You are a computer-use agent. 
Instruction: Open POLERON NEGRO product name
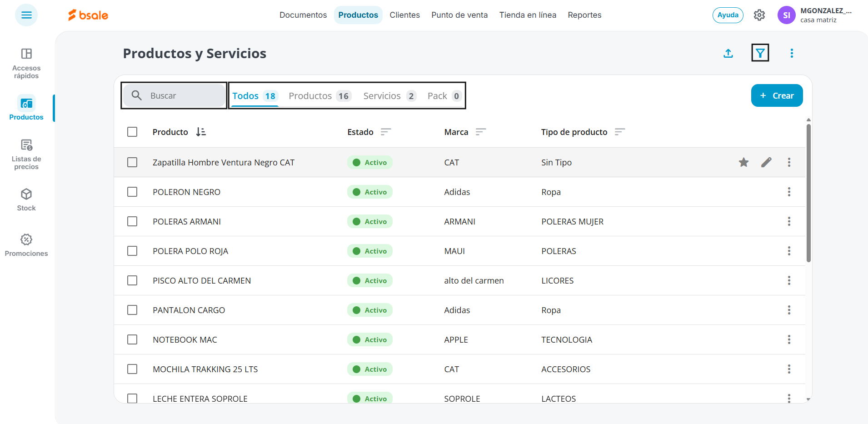point(186,192)
